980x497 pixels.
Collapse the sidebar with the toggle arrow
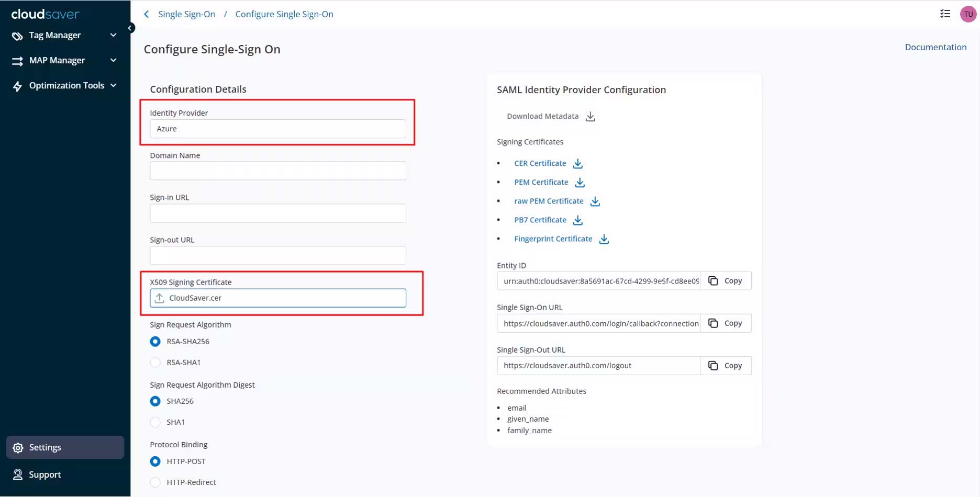pyautogui.click(x=130, y=28)
